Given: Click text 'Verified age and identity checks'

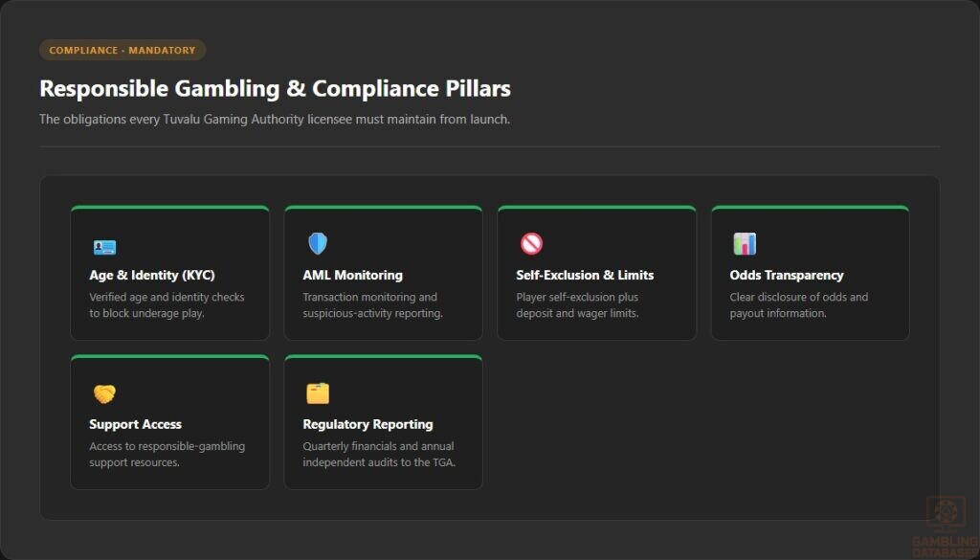Looking at the screenshot, I should (x=167, y=297).
